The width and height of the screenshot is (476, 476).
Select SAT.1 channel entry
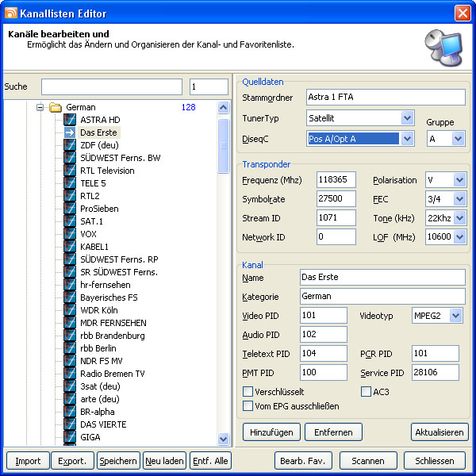[91, 221]
